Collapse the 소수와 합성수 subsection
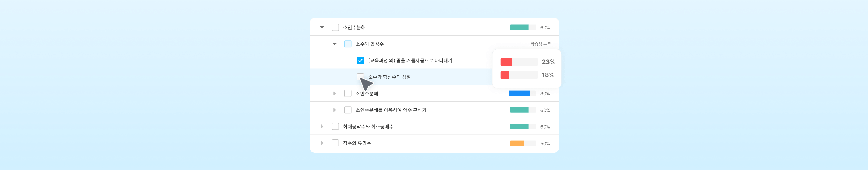Viewport: 868px width, 170px height. click(334, 44)
